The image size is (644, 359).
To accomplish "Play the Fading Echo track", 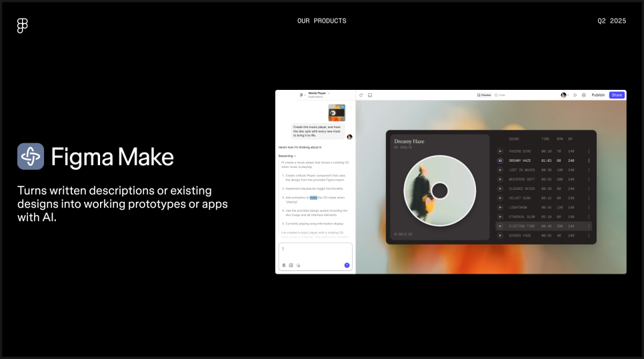I will [500, 151].
